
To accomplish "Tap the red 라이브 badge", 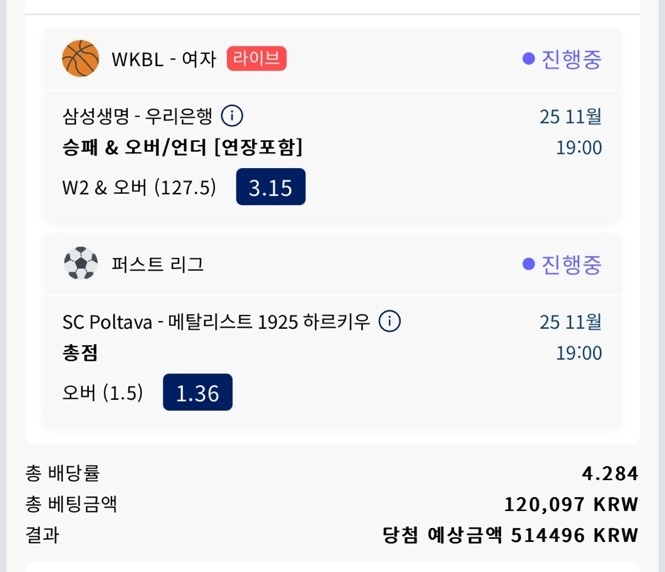I will click(x=257, y=59).
